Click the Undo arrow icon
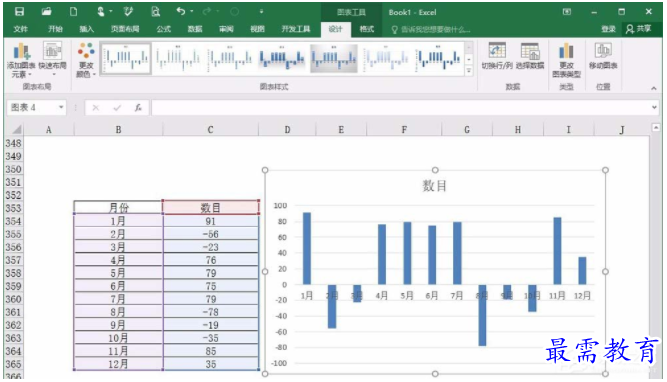The width and height of the screenshot is (667, 382). click(x=181, y=11)
